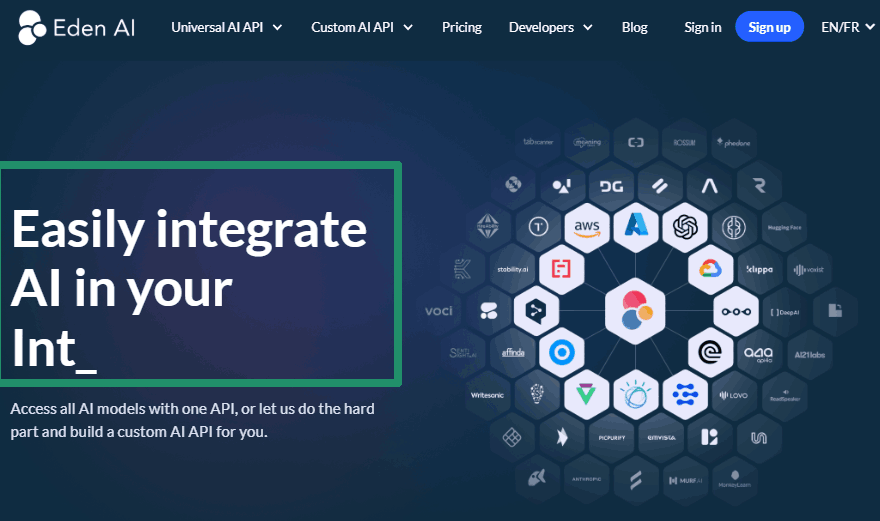Click the 'Access all AI models with one API' paragraph
This screenshot has width=880, height=521.
click(192, 420)
